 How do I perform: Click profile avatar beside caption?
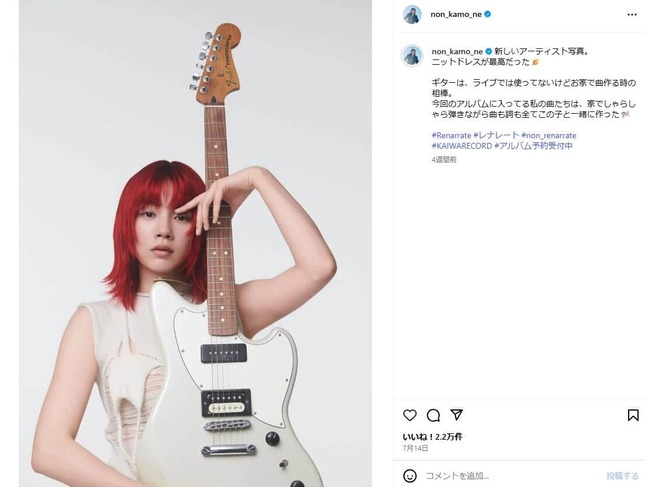pyautogui.click(x=412, y=55)
